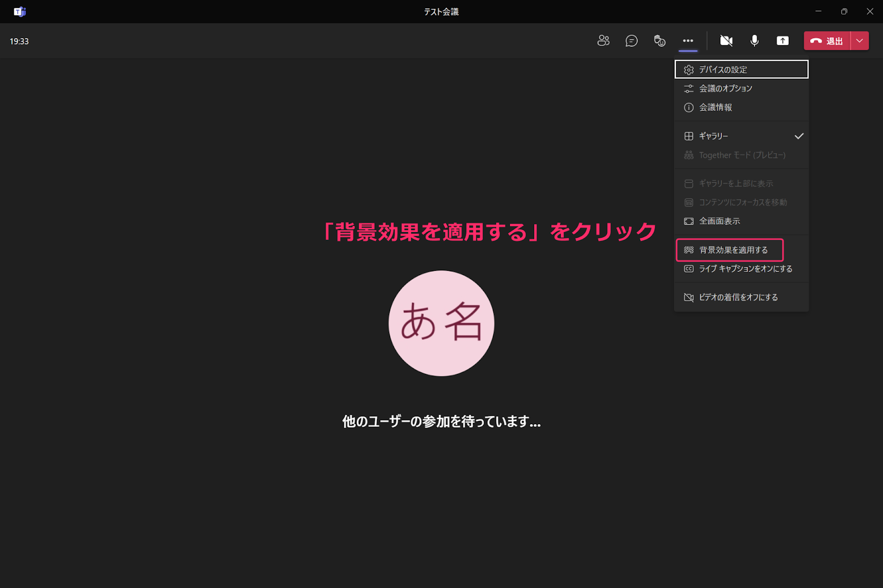Open the reactions icon in toolbar
This screenshot has width=883, height=588.
point(659,41)
